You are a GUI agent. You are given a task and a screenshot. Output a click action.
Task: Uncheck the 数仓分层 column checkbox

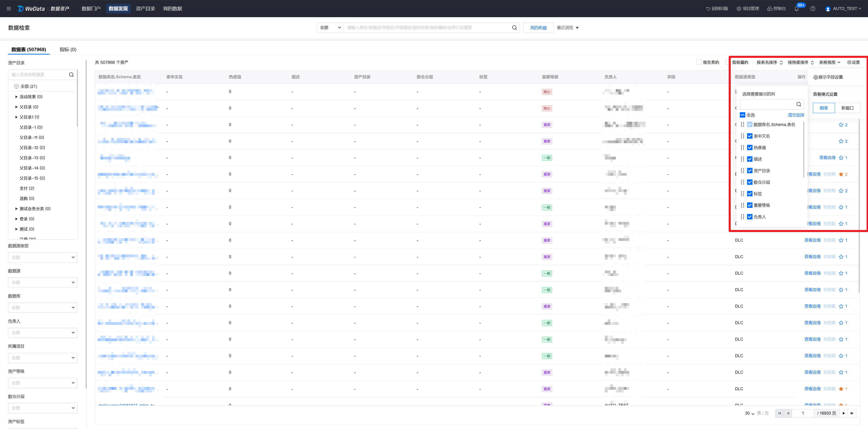coord(750,182)
